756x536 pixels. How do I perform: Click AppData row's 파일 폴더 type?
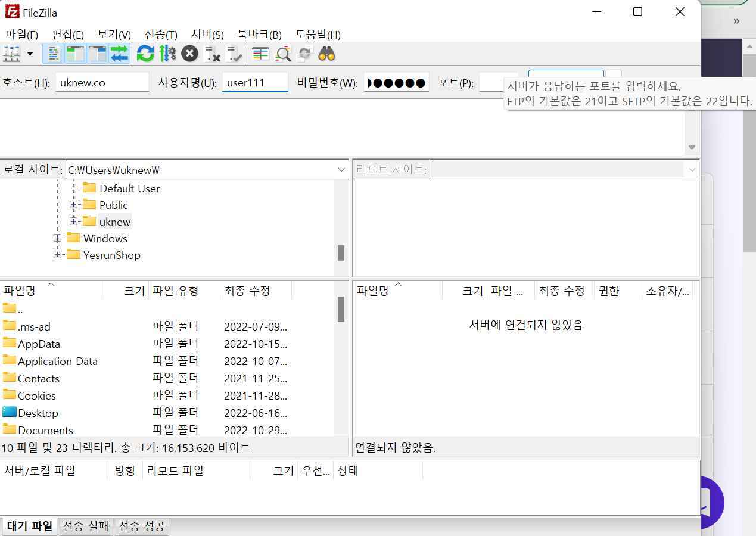point(176,344)
